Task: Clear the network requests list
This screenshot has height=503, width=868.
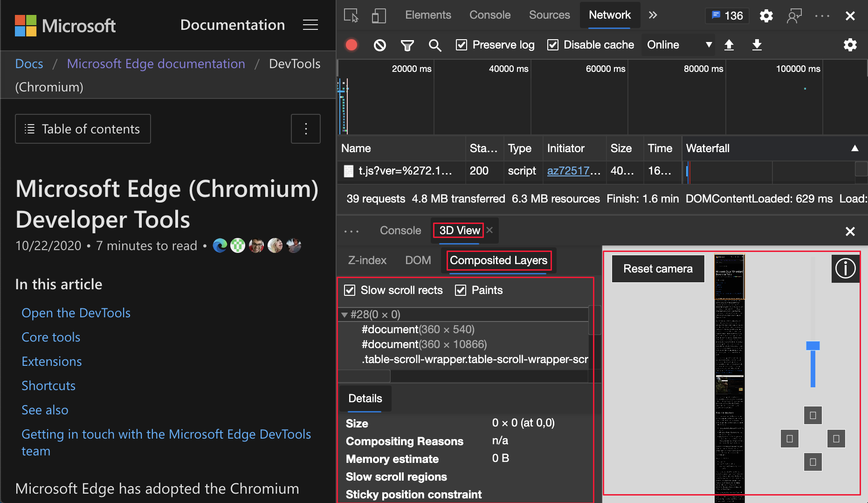Action: pyautogui.click(x=379, y=45)
